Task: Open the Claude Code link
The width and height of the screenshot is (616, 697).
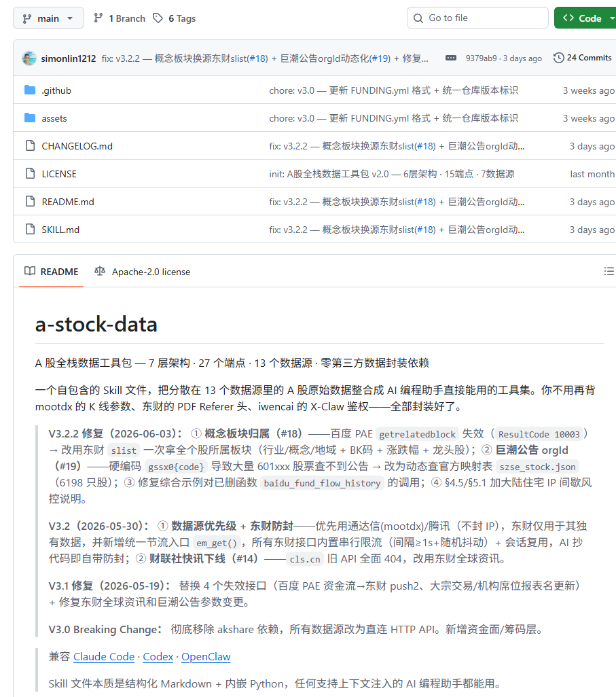Action: point(104,656)
